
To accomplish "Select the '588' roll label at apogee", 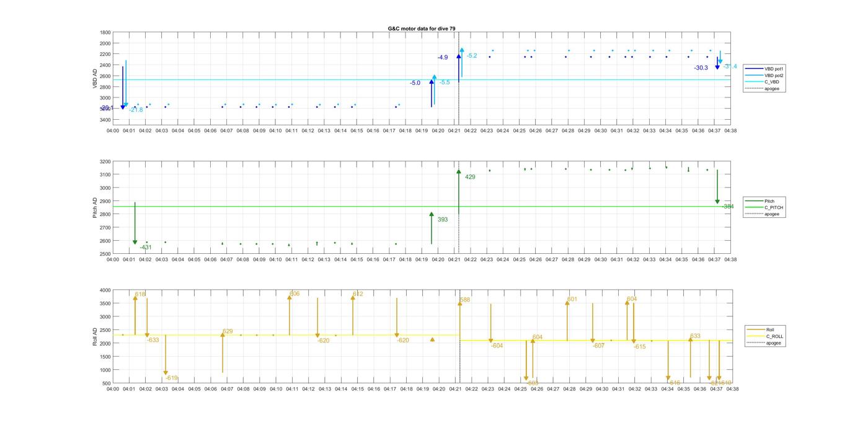I will [465, 300].
